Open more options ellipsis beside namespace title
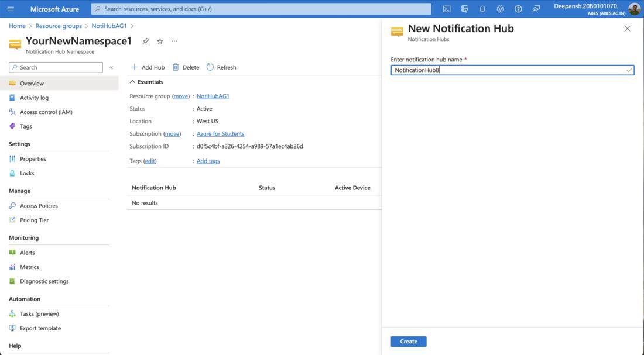Screen dimensions: 644x355 (174, 41)
